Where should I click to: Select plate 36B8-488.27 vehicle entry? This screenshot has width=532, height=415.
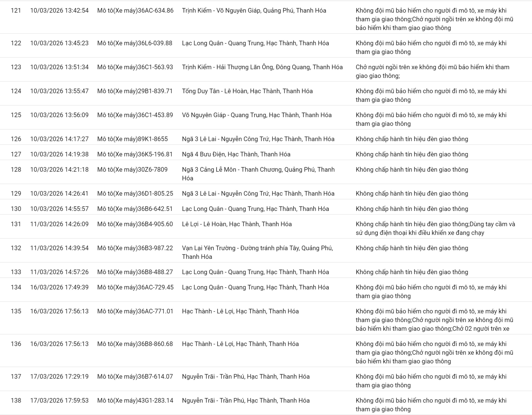[x=135, y=272]
